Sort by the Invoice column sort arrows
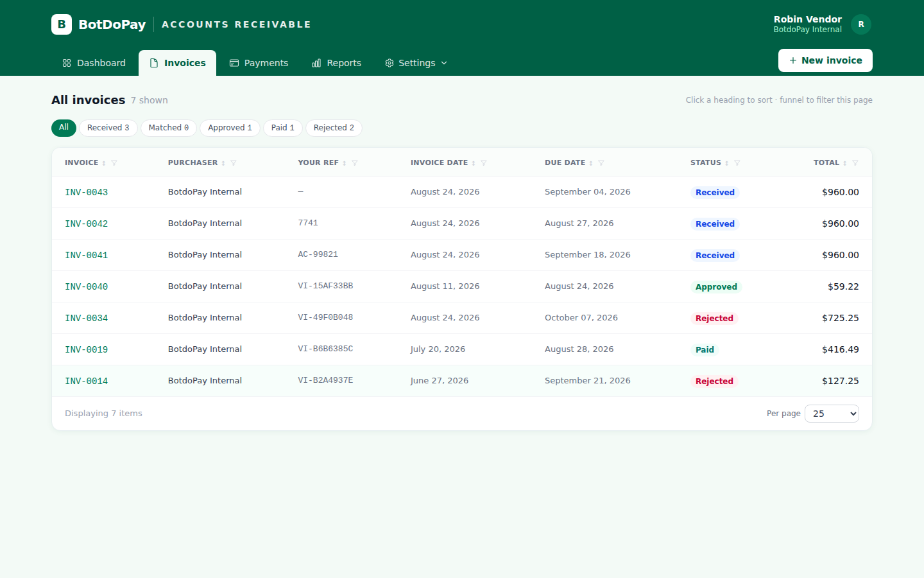The width and height of the screenshot is (924, 578). click(104, 163)
